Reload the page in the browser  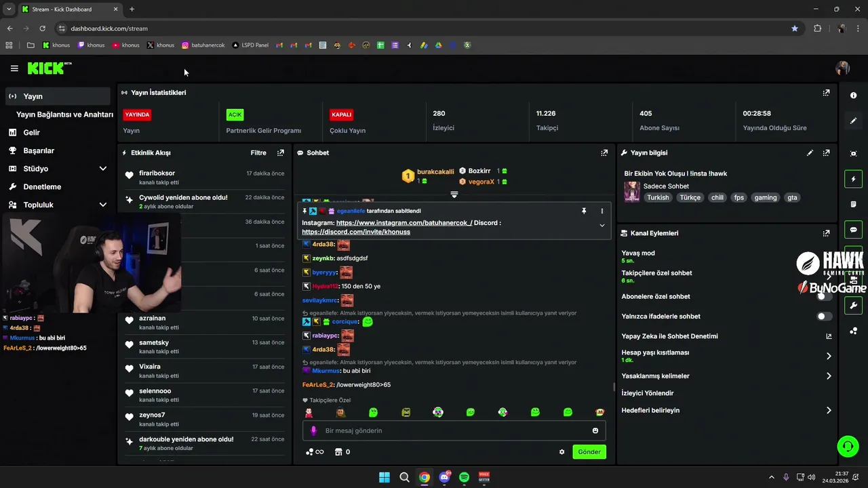(42, 28)
